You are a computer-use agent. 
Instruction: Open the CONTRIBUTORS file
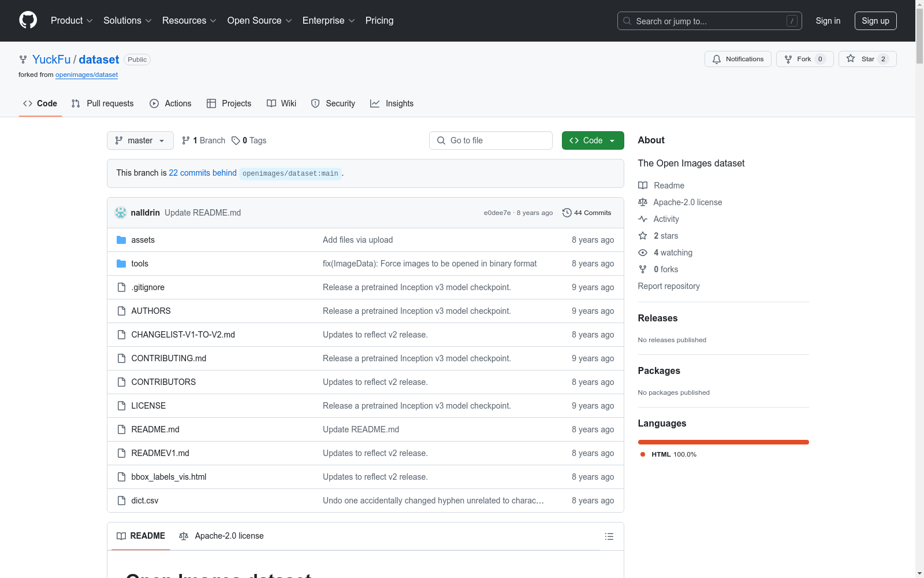click(163, 382)
